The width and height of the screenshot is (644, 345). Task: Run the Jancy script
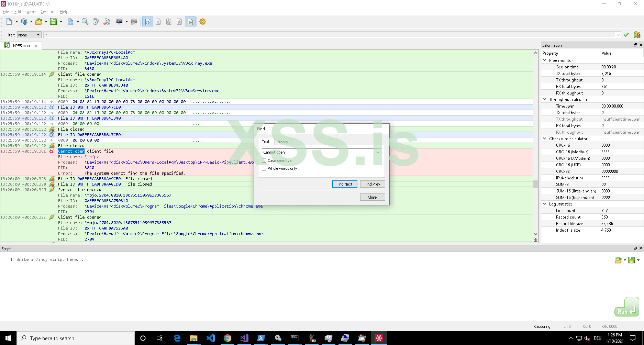click(627, 307)
